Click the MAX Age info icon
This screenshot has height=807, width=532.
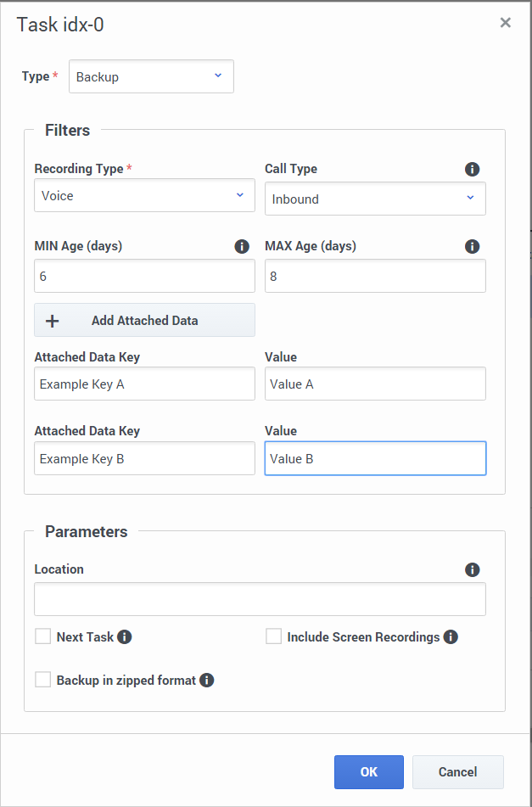(473, 247)
